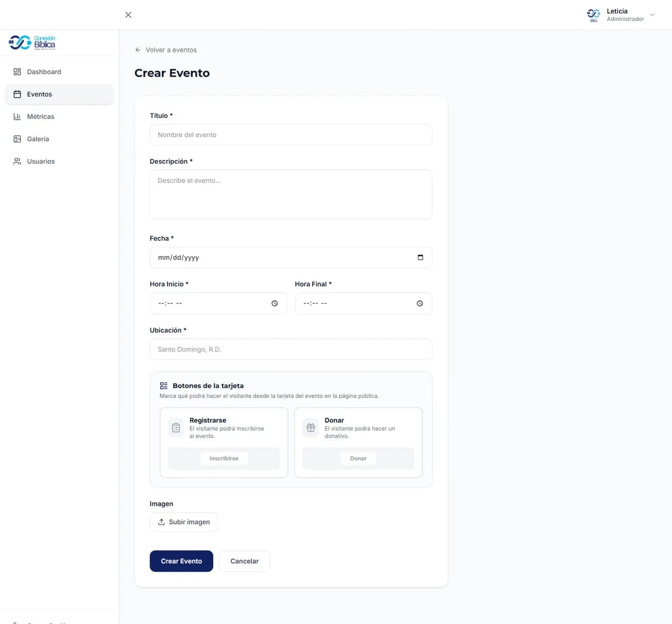Select Eventos in the sidebar
The height and width of the screenshot is (624, 672).
(59, 94)
